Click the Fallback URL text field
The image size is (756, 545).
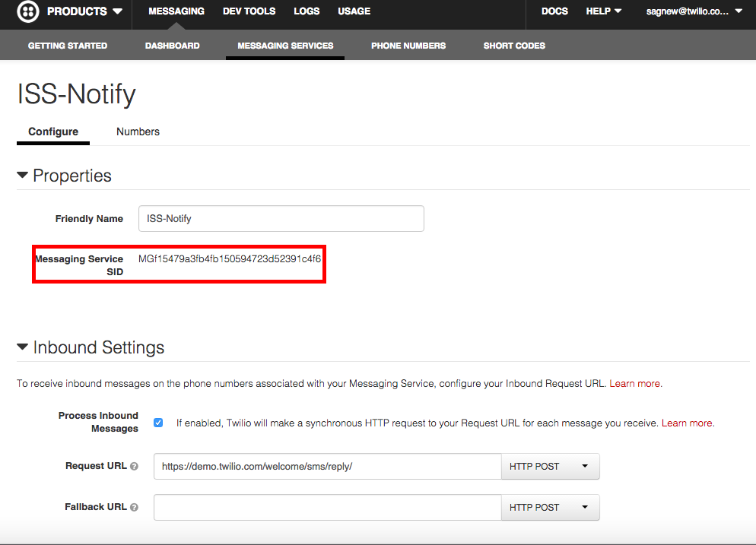[x=327, y=508]
